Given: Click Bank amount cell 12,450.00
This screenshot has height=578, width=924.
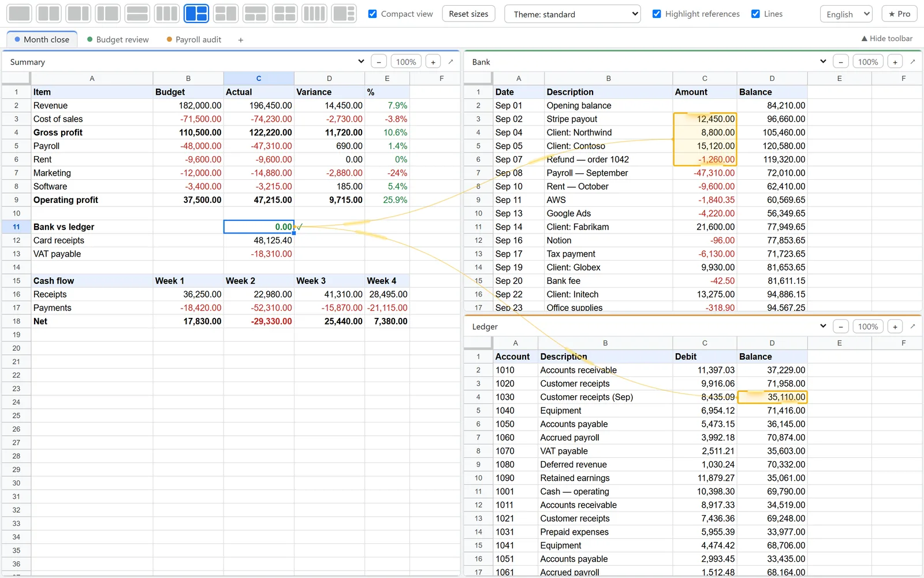Looking at the screenshot, I should pyautogui.click(x=705, y=119).
